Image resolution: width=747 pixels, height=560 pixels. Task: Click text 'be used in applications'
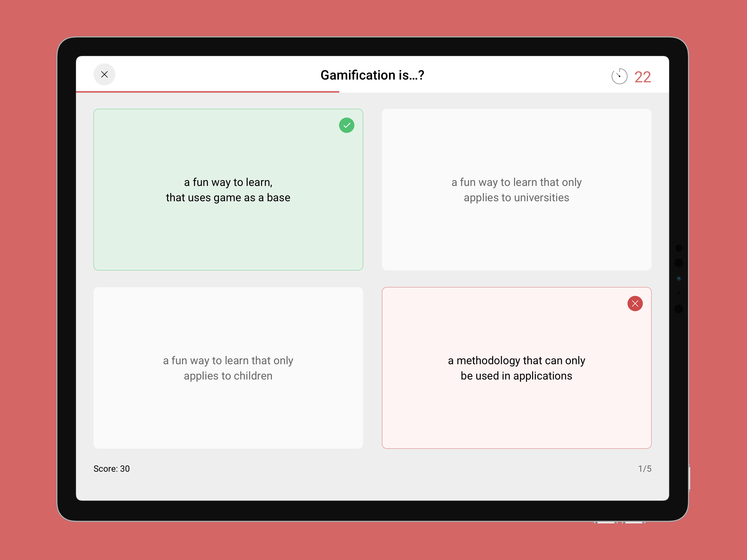(516, 376)
